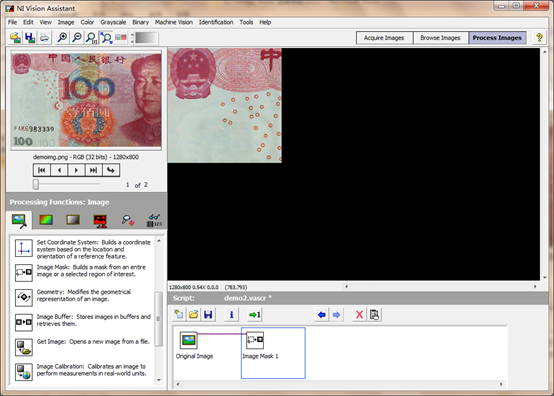Switch to Color processing functions palette
554x396 pixels.
click(x=46, y=220)
